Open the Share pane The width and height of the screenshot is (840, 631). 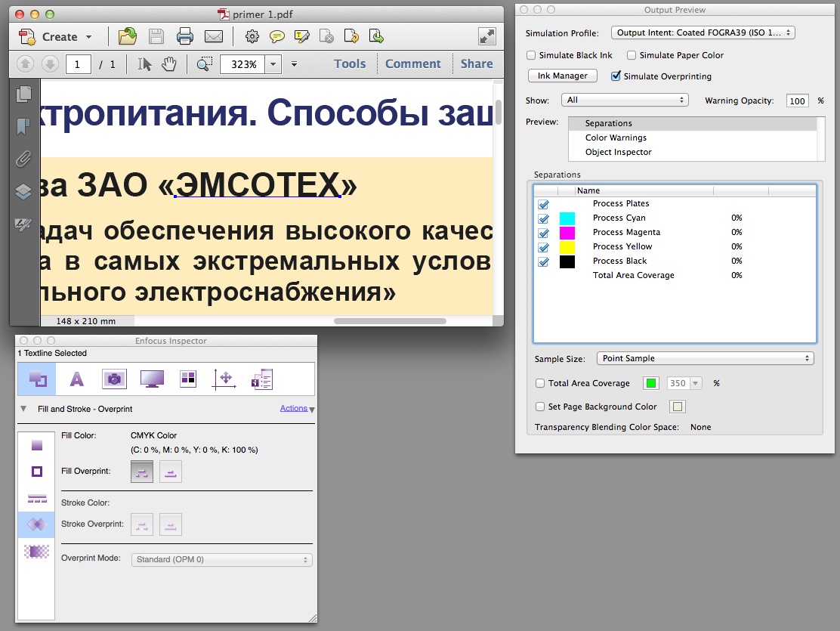tap(477, 63)
